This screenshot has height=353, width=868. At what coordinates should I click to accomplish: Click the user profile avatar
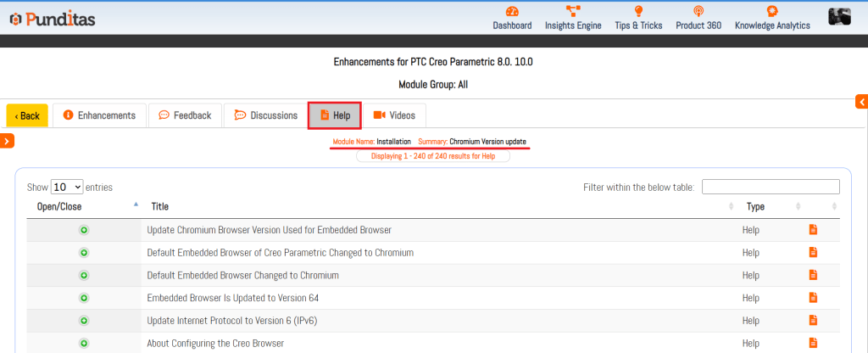pos(839,16)
